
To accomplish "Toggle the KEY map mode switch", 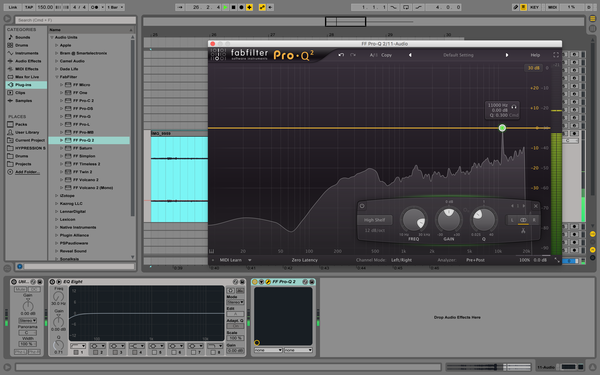I will click(534, 7).
